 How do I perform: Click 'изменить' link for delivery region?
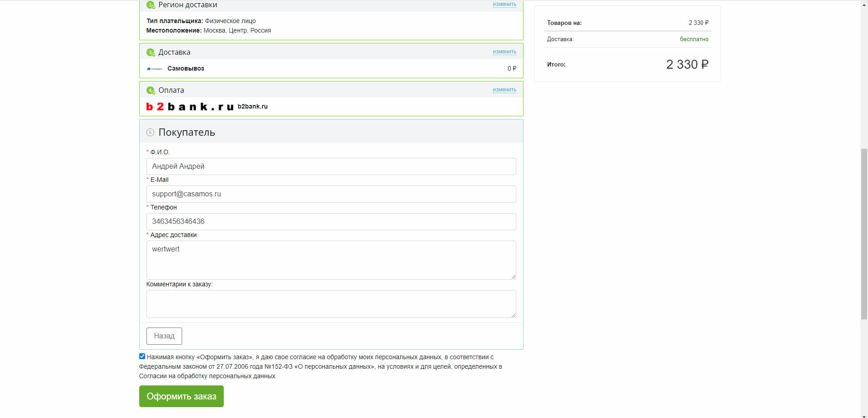tap(504, 5)
